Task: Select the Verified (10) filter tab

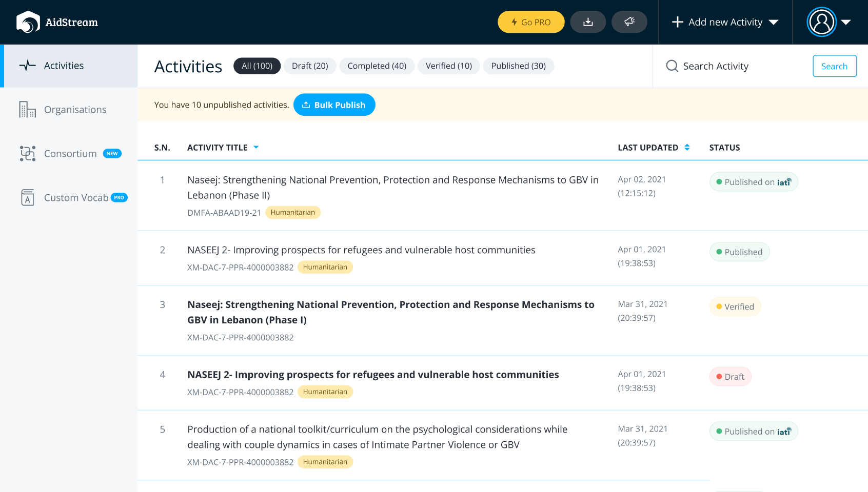Action: pos(449,66)
